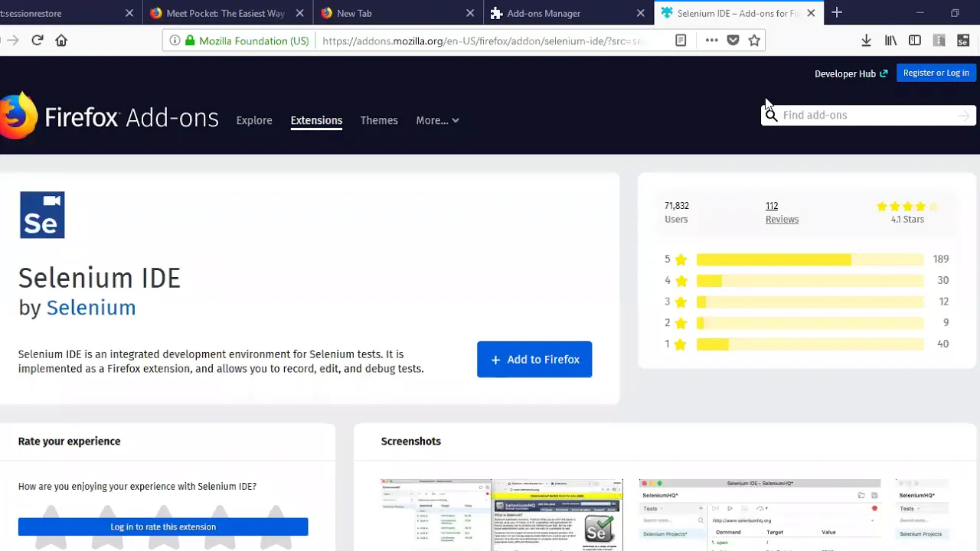Viewport: 980px width, 551px height.
Task: Open the downloads panel
Action: [x=866, y=41]
